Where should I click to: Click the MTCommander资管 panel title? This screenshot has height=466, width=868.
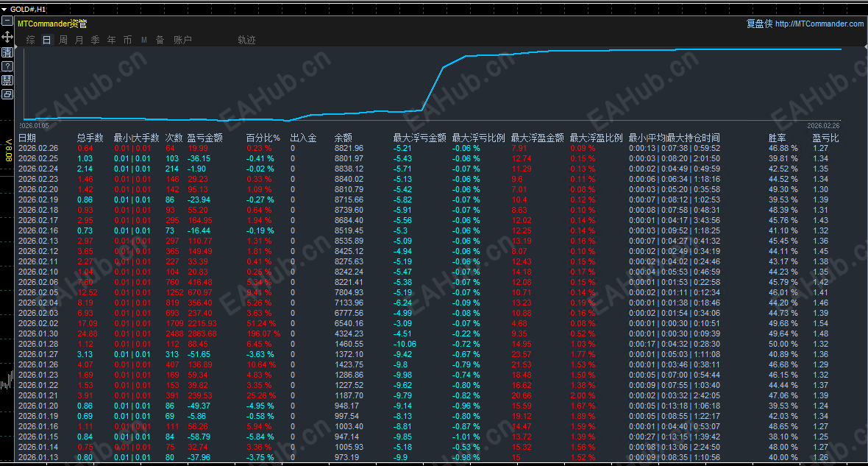(x=52, y=24)
